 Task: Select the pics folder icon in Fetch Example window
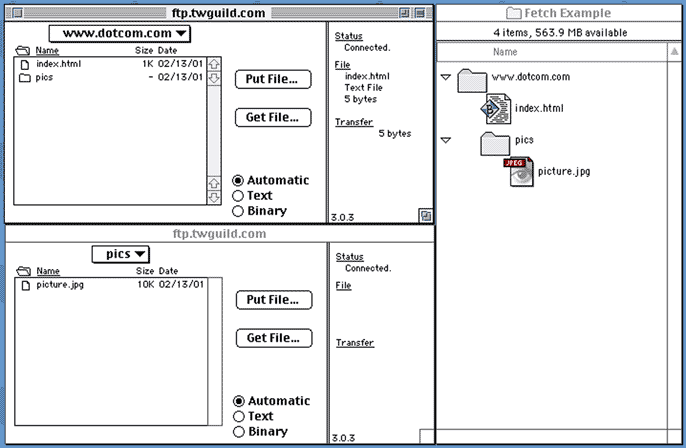(x=495, y=144)
